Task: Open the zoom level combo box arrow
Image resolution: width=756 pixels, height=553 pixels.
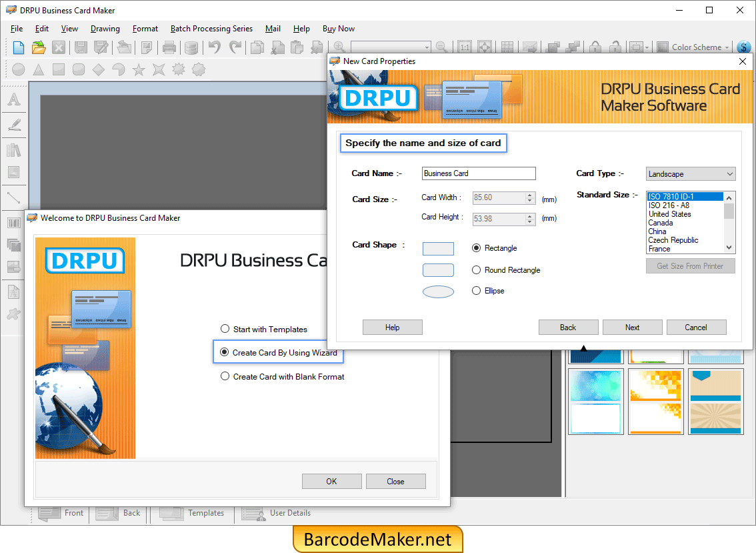Action: coord(427,47)
